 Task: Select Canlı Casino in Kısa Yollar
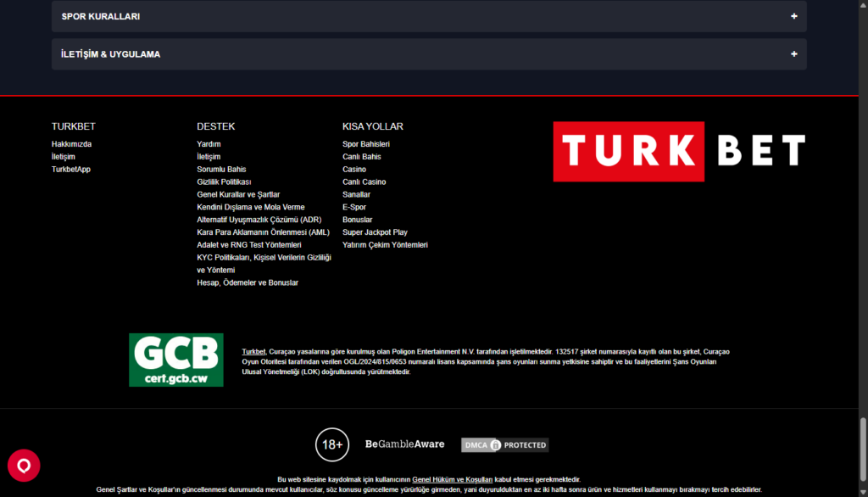(364, 182)
